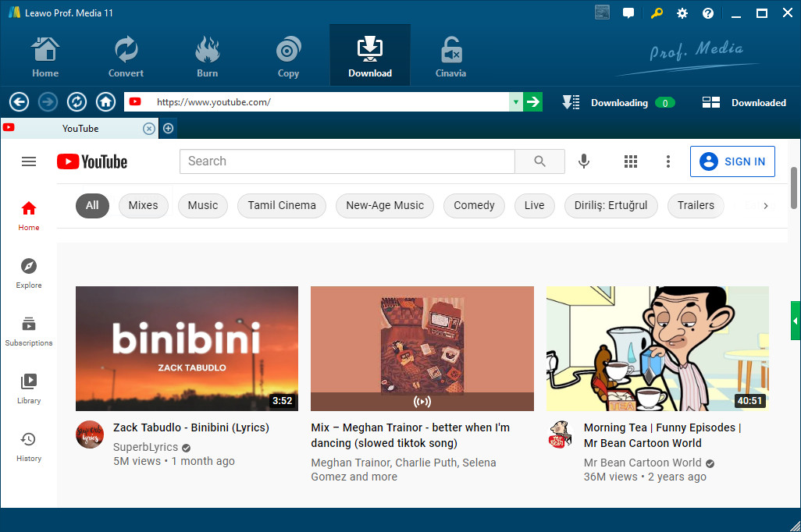
Task: Open the Home module in Leawo toolbar
Action: [x=45, y=57]
